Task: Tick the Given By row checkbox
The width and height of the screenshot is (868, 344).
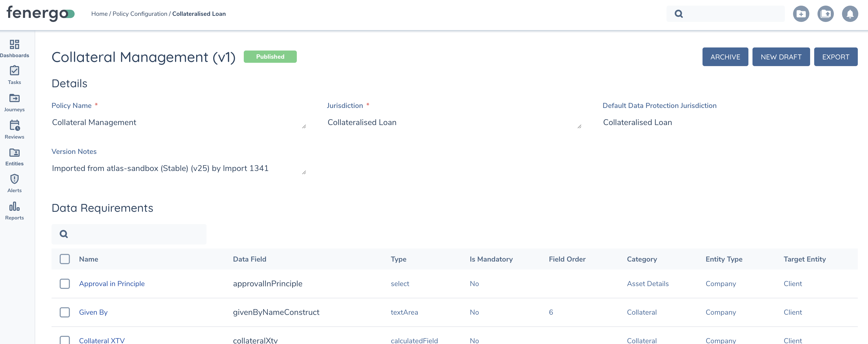Action: 65,312
